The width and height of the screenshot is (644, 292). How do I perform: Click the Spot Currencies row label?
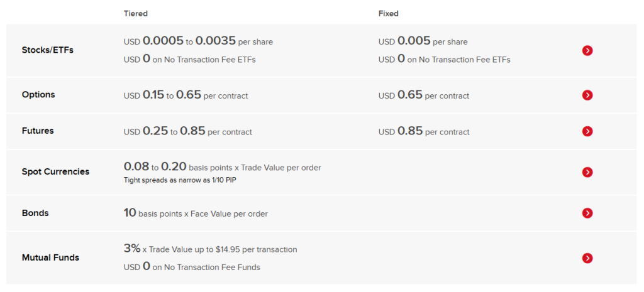coord(55,172)
